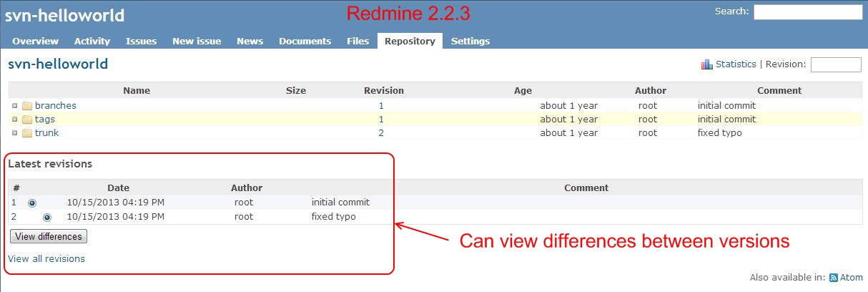Switch to the Documents tab

[x=305, y=41]
